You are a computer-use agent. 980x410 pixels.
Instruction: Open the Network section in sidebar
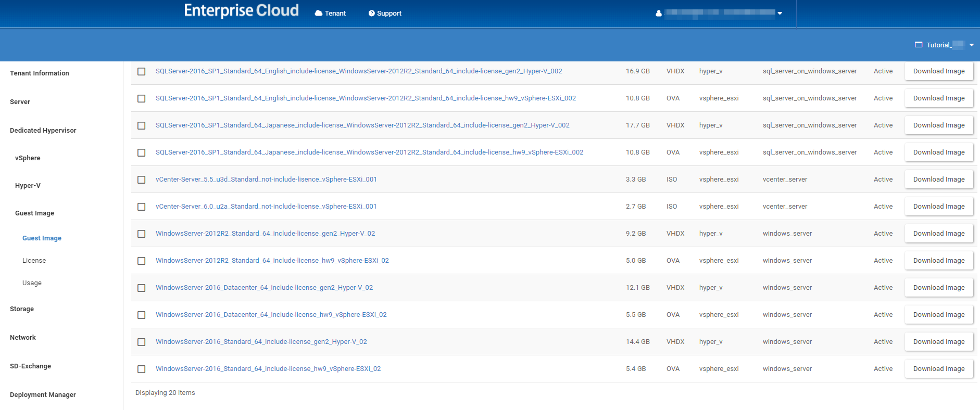(x=23, y=338)
